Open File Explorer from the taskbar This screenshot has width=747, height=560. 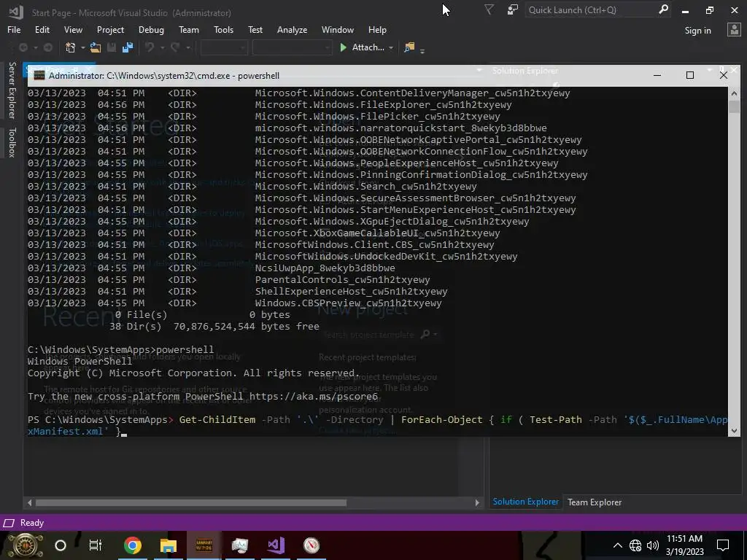pos(169,545)
